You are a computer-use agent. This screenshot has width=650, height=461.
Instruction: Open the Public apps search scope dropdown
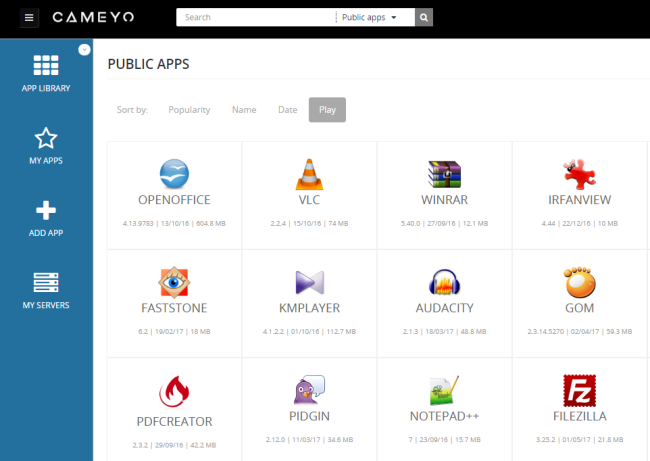(x=369, y=17)
